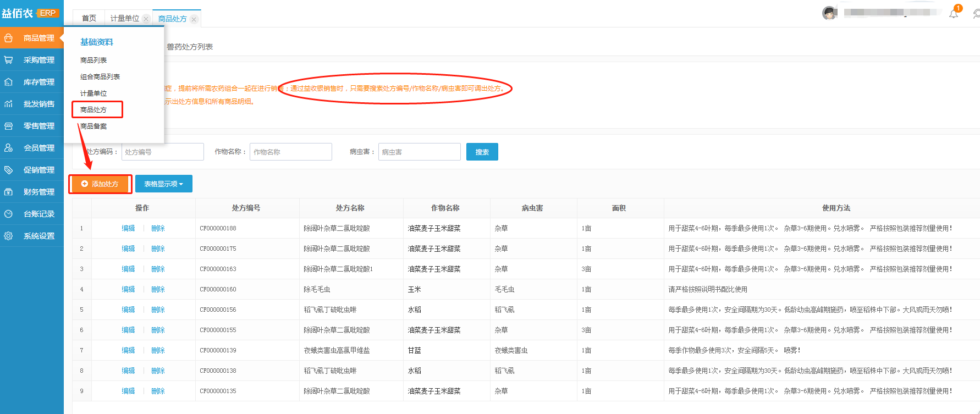Click the user avatar picture
This screenshot has height=414, width=980.
point(829,13)
